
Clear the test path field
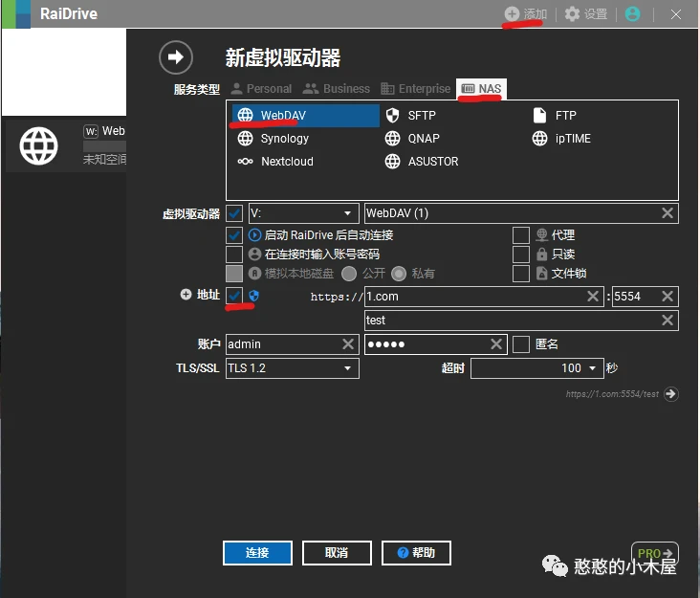pyautogui.click(x=667, y=320)
